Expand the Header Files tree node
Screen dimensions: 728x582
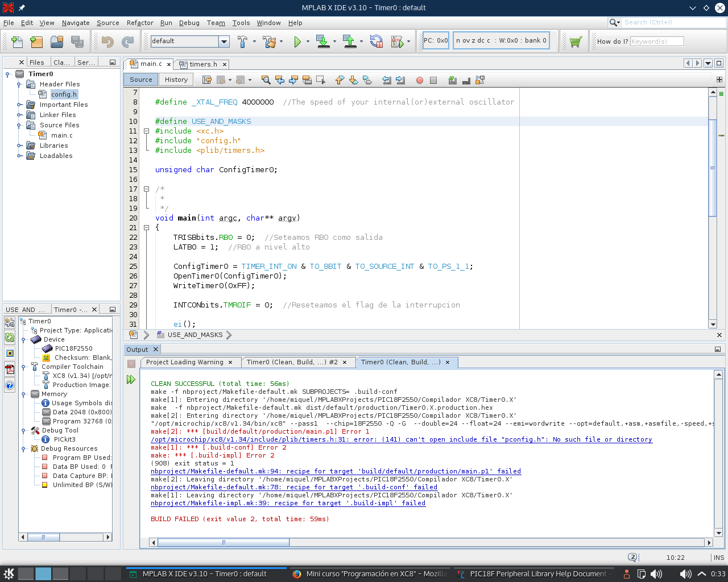coord(19,84)
